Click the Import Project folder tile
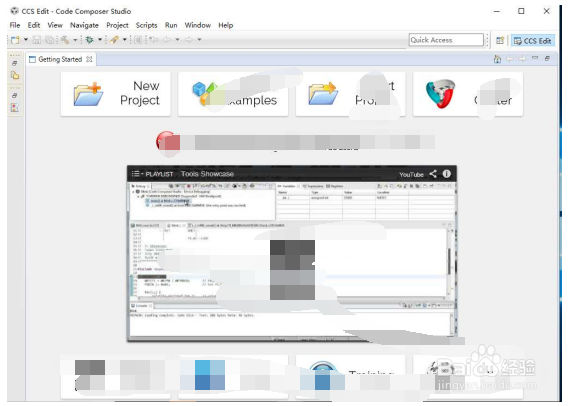The height and width of the screenshot is (406, 570). pos(350,94)
